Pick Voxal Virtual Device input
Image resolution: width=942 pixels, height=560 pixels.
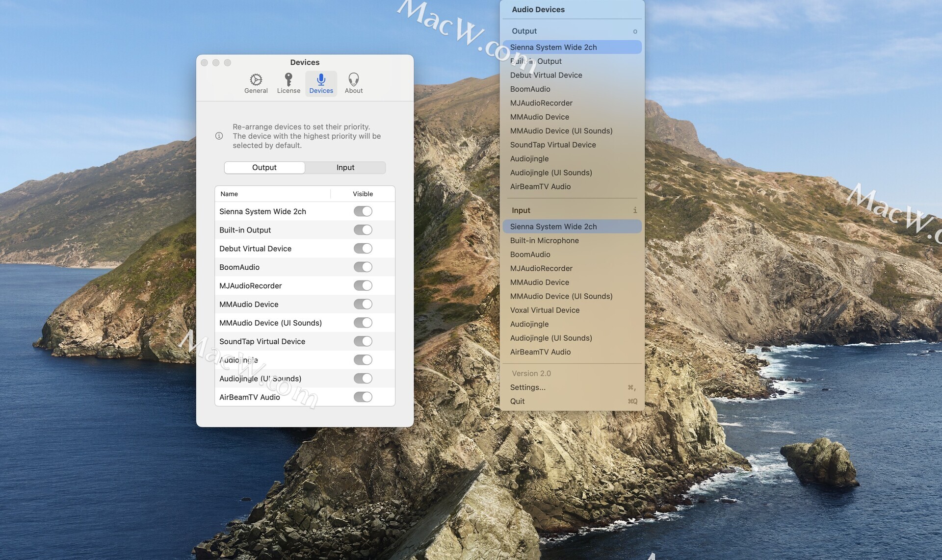[x=545, y=310]
